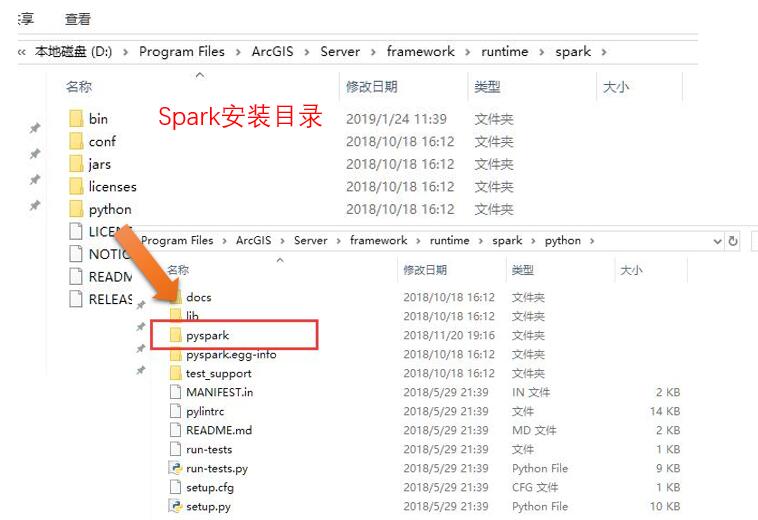Select the pylintrc file icon

[175, 411]
